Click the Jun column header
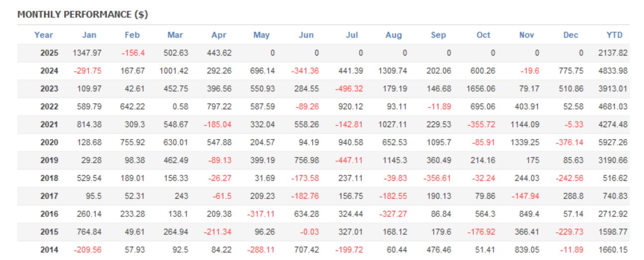Viewport: 644px width, 260px height. click(x=306, y=35)
